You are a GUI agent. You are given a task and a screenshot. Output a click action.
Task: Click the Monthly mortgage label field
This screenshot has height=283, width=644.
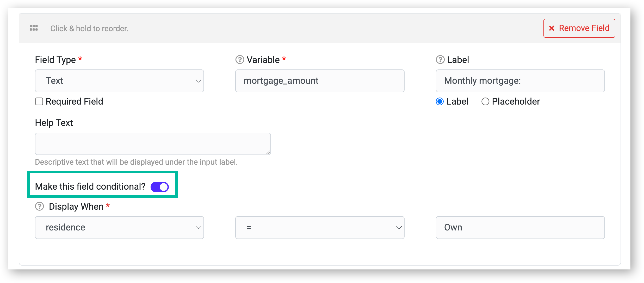coord(520,81)
